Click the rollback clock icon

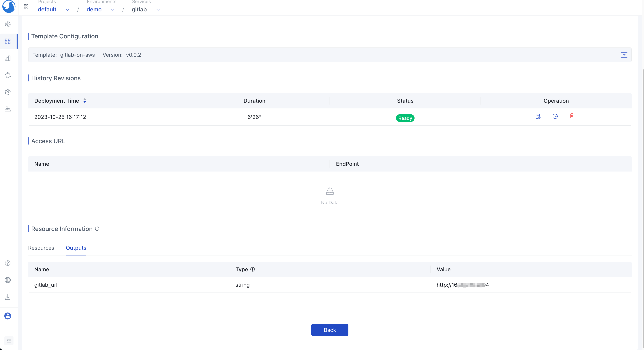[x=555, y=116]
